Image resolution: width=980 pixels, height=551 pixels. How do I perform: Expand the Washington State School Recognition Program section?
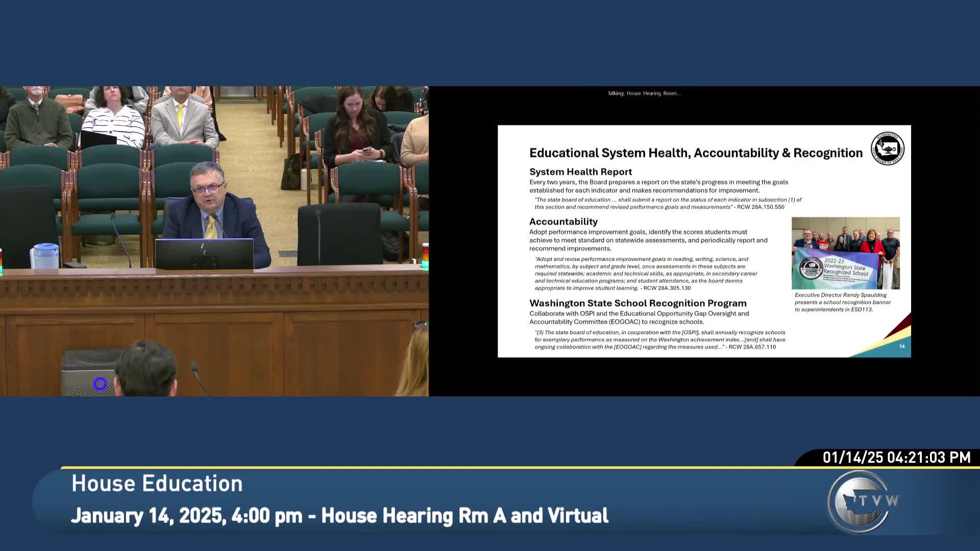[x=638, y=303]
